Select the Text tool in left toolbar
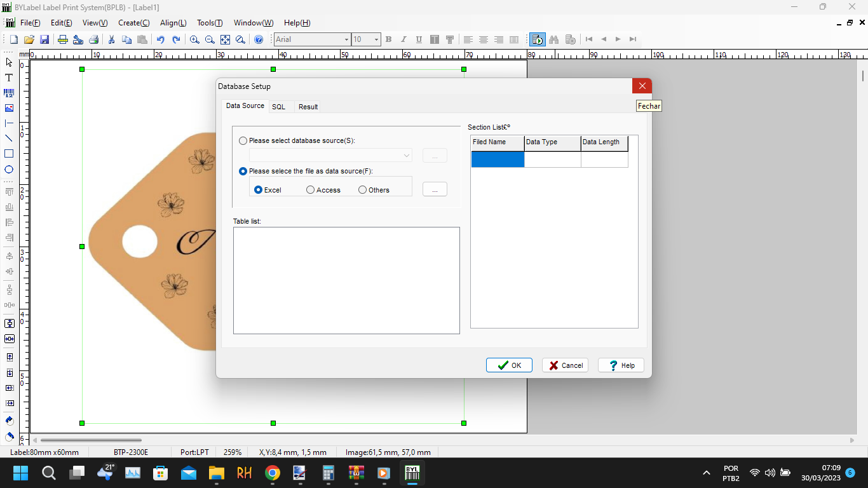The height and width of the screenshot is (488, 868). (x=9, y=78)
